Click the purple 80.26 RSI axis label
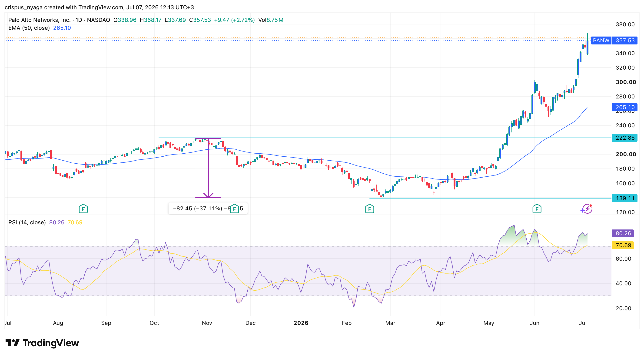 click(x=623, y=233)
